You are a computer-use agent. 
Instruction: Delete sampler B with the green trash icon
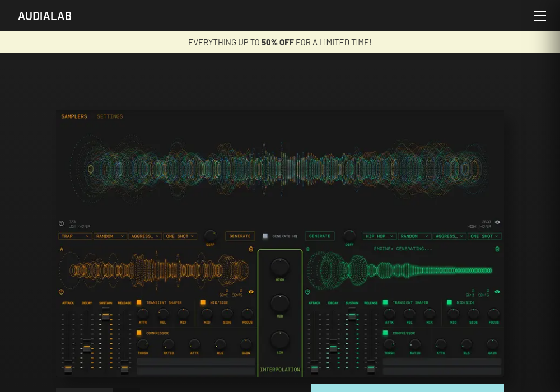pyautogui.click(x=497, y=249)
